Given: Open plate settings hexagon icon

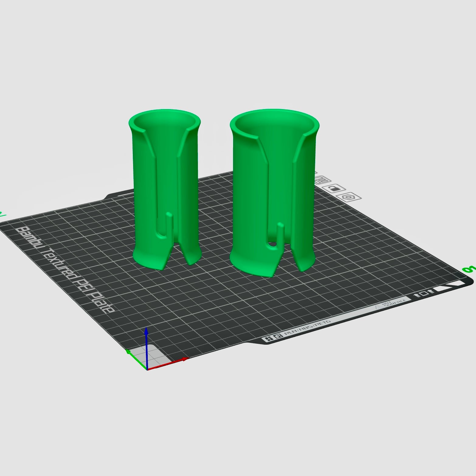Looking at the screenshot, I should [x=349, y=197].
